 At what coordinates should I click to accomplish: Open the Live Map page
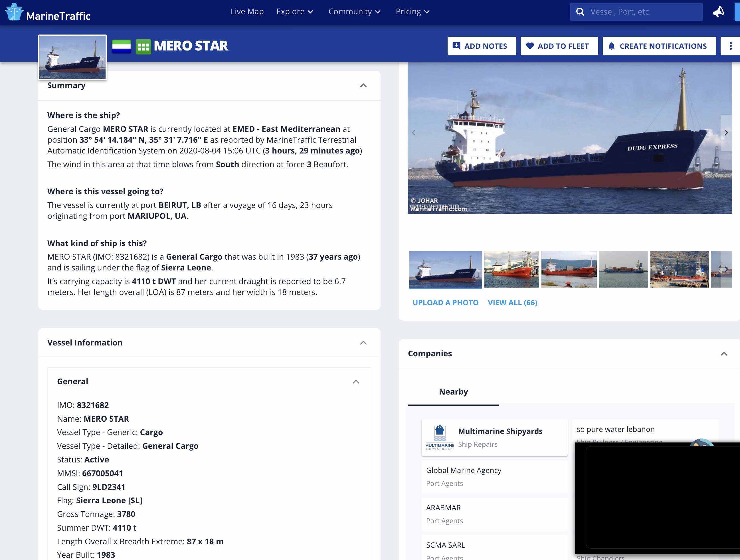[247, 12]
